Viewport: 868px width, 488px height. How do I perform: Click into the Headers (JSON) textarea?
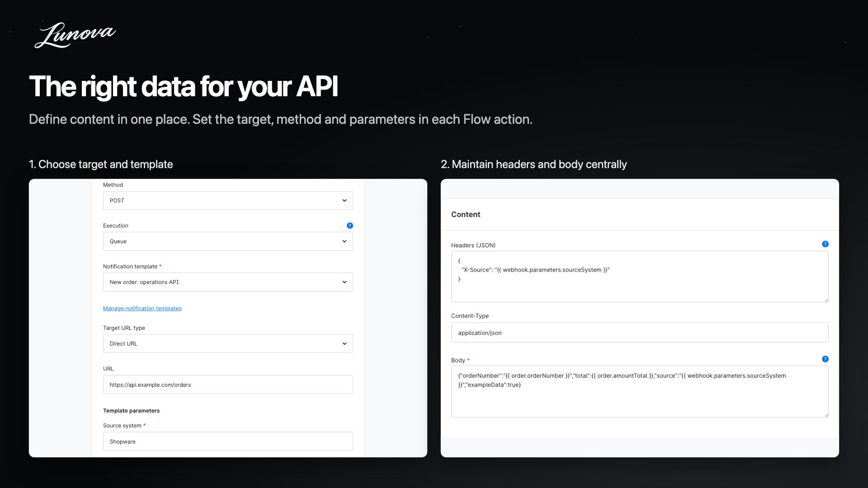point(640,277)
